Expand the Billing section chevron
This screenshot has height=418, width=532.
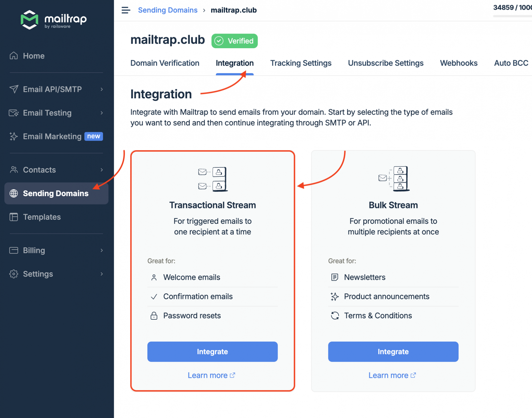[102, 250]
